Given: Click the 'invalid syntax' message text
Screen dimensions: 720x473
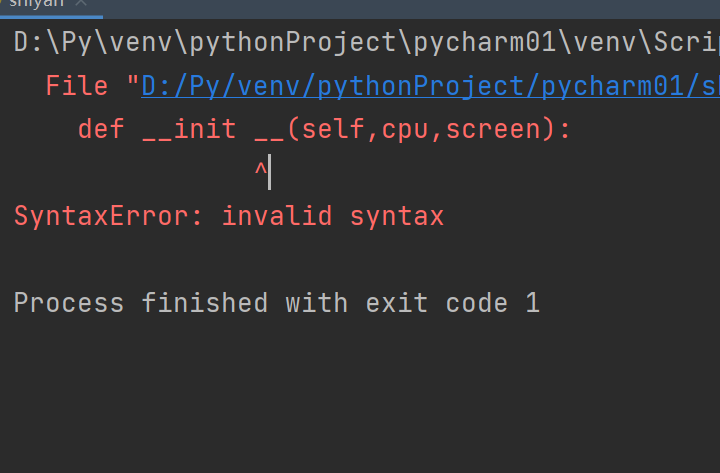Looking at the screenshot, I should [x=333, y=216].
